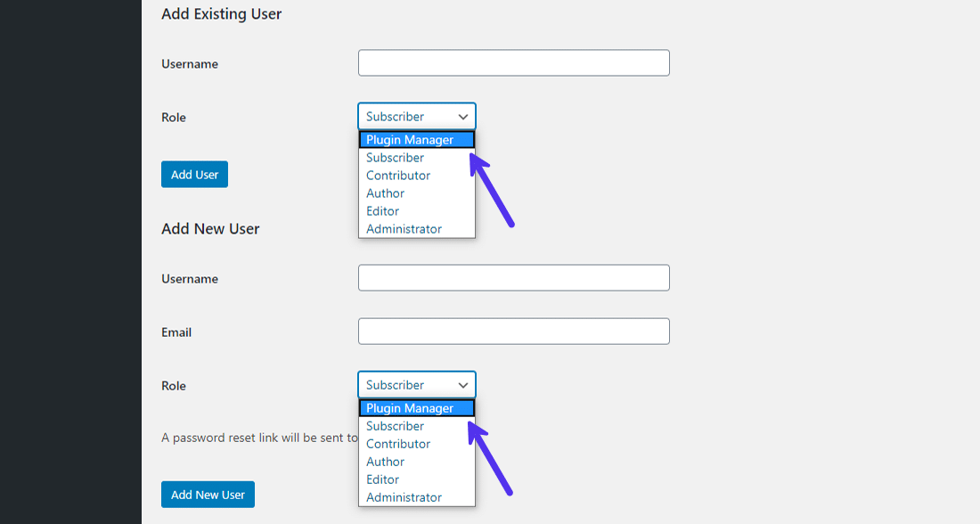Select "Author" from the lower Role options
Screen dimensions: 980x524
point(384,462)
